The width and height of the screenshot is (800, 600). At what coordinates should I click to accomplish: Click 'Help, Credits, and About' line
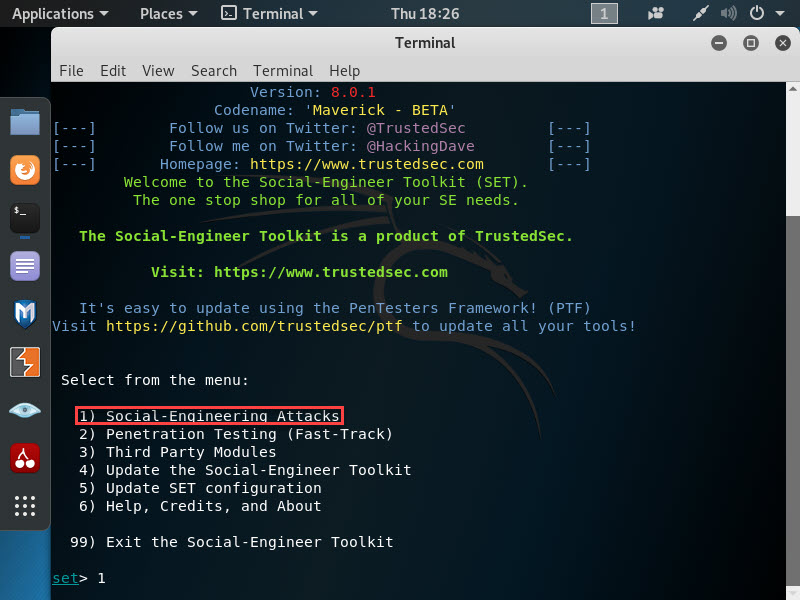click(200, 506)
